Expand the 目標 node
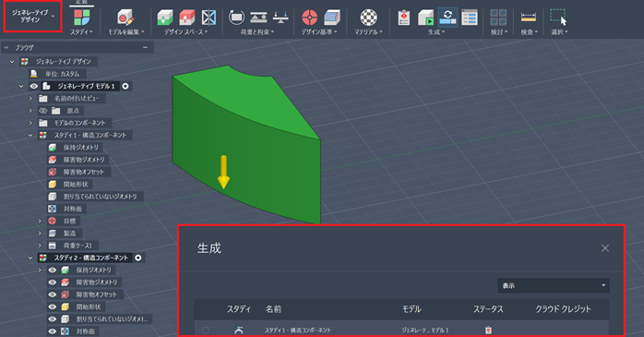 40,221
